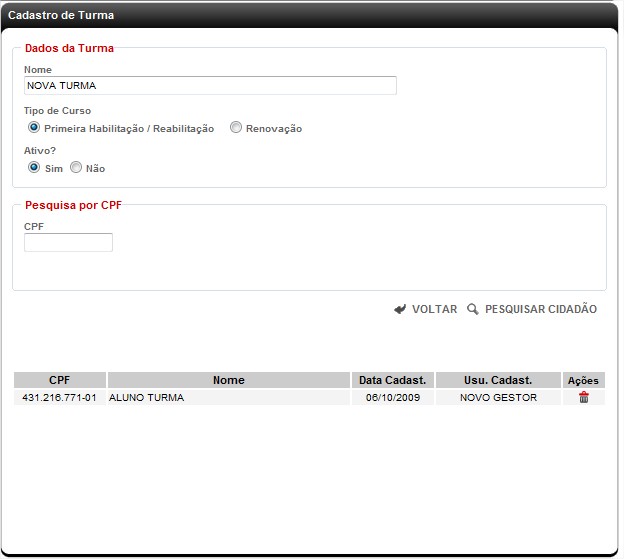Viewport: 624px width, 559px height.
Task: Choose the Renovação course type radio
Action: 236,128
